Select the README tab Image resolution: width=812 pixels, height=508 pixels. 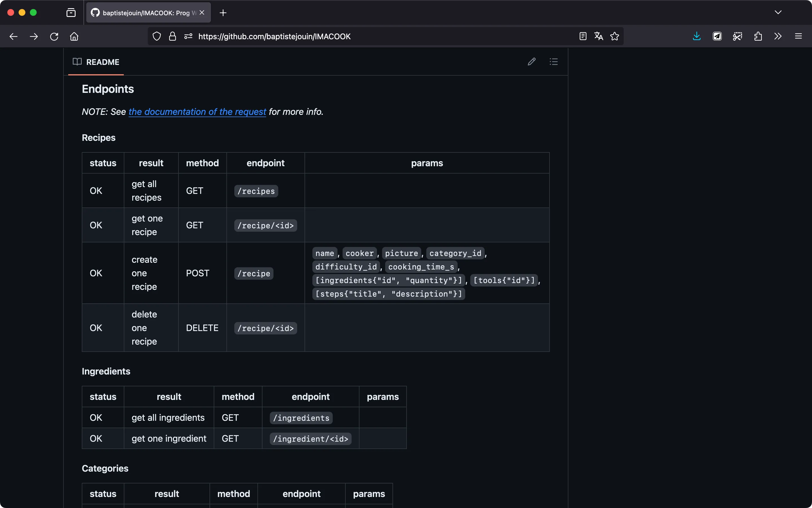point(96,62)
